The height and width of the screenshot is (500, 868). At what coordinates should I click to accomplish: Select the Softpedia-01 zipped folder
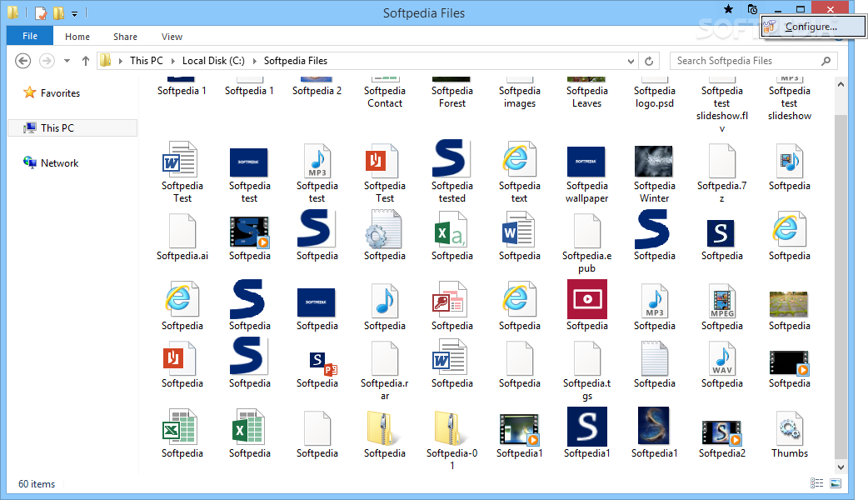452,441
